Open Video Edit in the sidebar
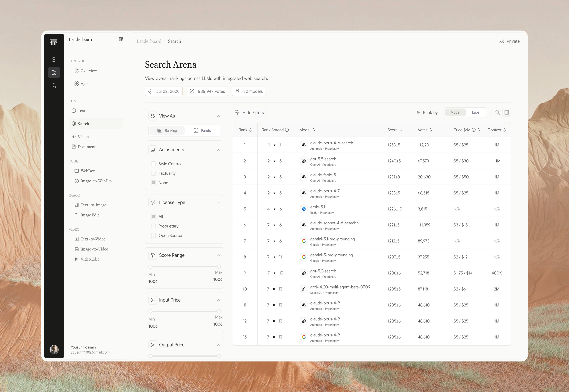This screenshot has width=569, height=392. pyautogui.click(x=87, y=259)
